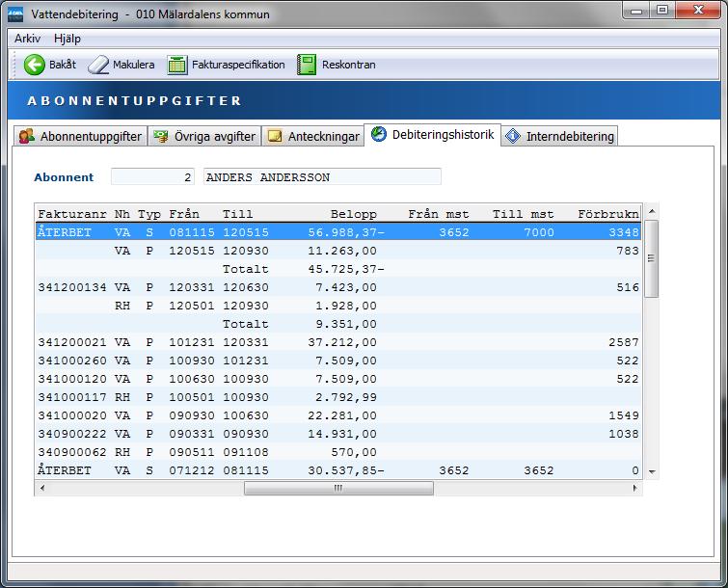Click the Till mst column header

coord(523,214)
